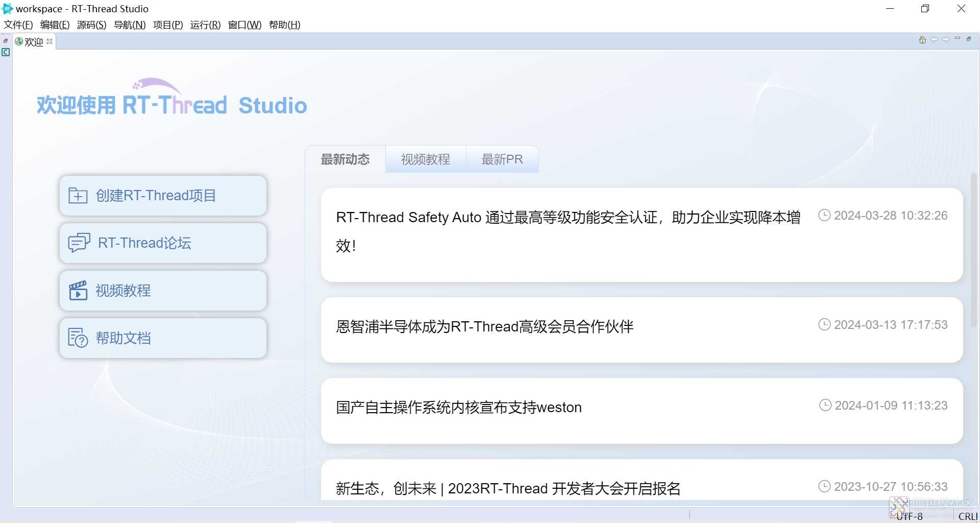
Task: Open the 项目(P) menu
Action: (x=168, y=25)
